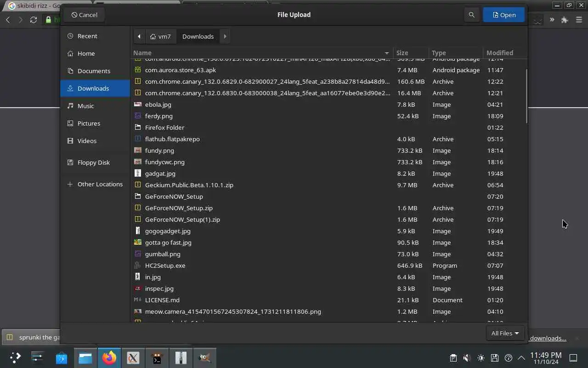Select the file fundycwc.png
This screenshot has width=588, height=368.
[x=328, y=162]
